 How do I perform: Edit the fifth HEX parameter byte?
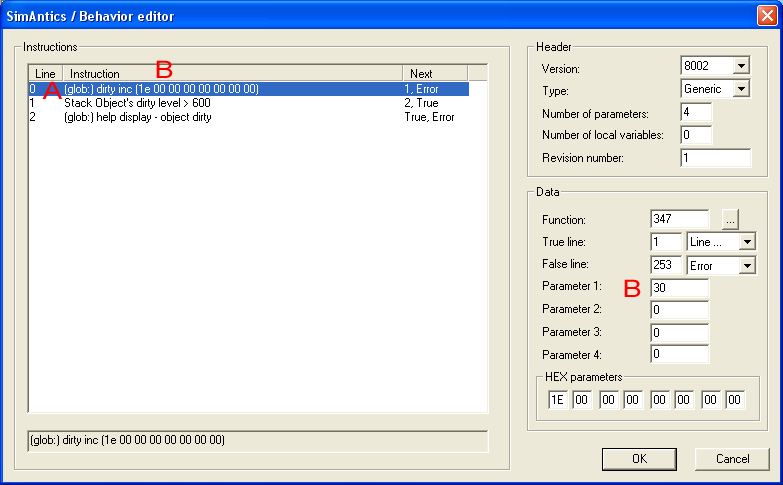coord(660,400)
